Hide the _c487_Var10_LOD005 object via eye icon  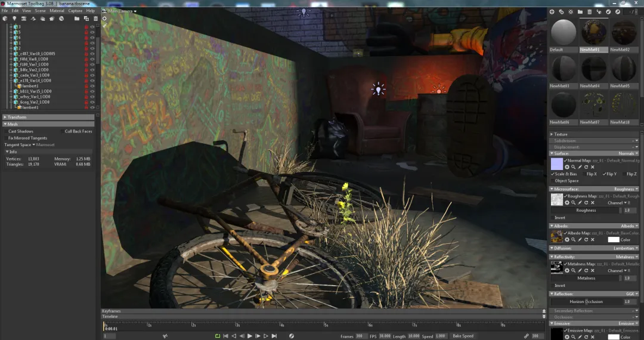92,54
